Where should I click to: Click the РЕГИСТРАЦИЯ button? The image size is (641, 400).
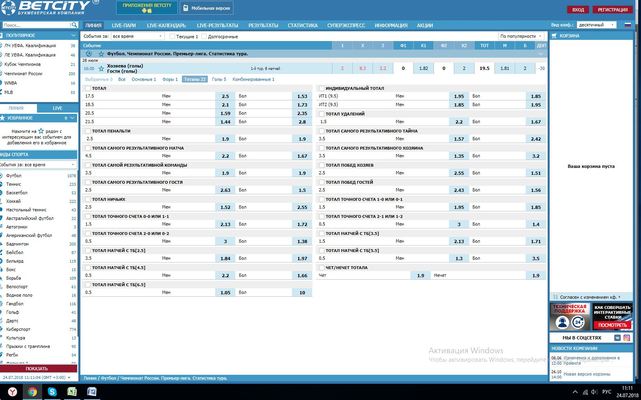[x=612, y=10]
